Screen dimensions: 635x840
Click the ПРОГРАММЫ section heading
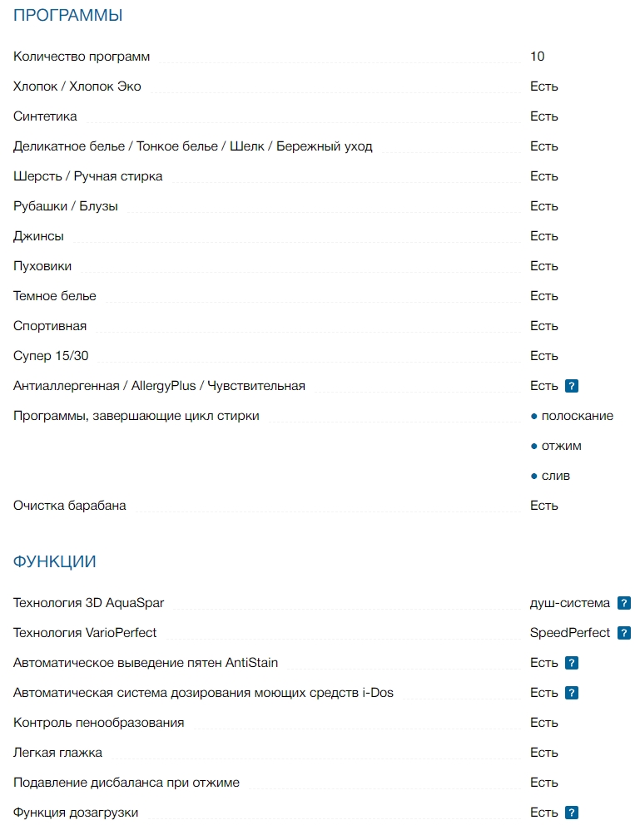tap(68, 15)
